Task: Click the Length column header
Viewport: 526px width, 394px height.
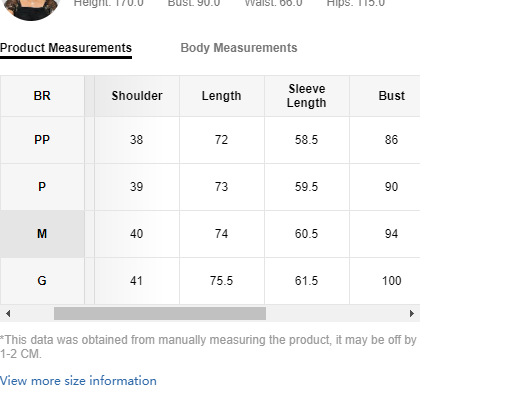Action: (222, 96)
